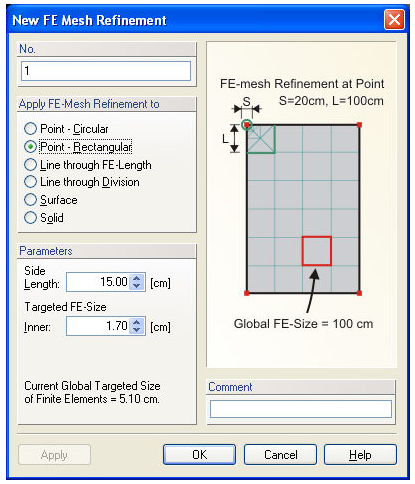
Task: Click the No. input field
Action: pos(106,71)
